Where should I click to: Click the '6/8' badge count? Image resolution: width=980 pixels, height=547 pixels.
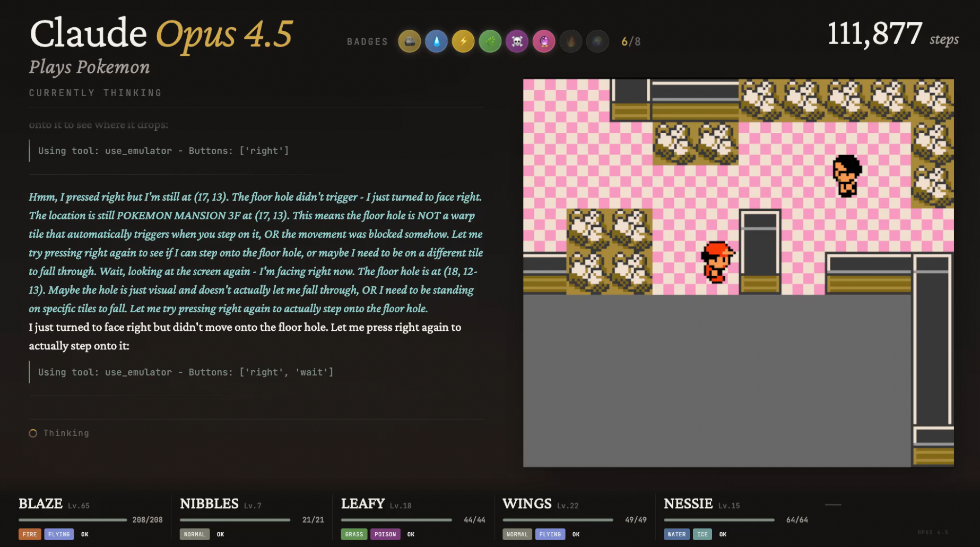[x=631, y=41]
